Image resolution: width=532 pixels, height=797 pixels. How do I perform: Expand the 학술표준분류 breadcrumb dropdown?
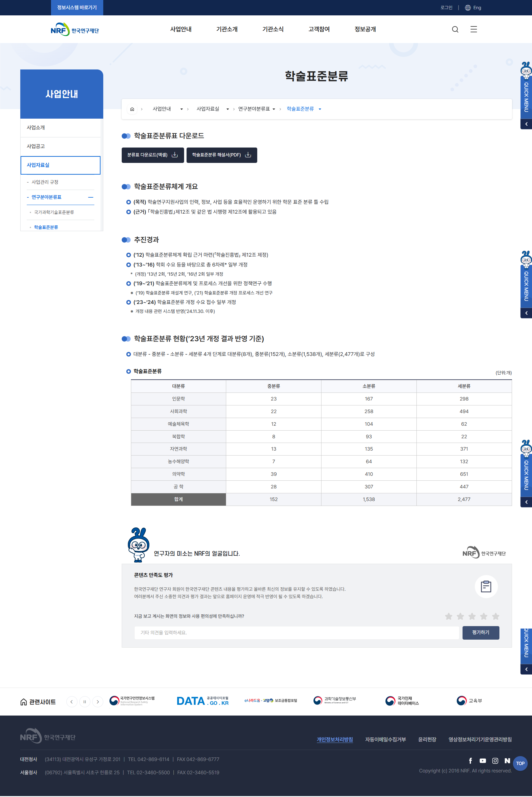click(320, 109)
